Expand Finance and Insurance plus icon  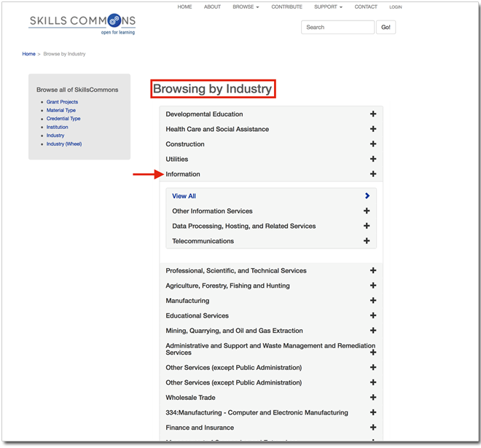(373, 428)
